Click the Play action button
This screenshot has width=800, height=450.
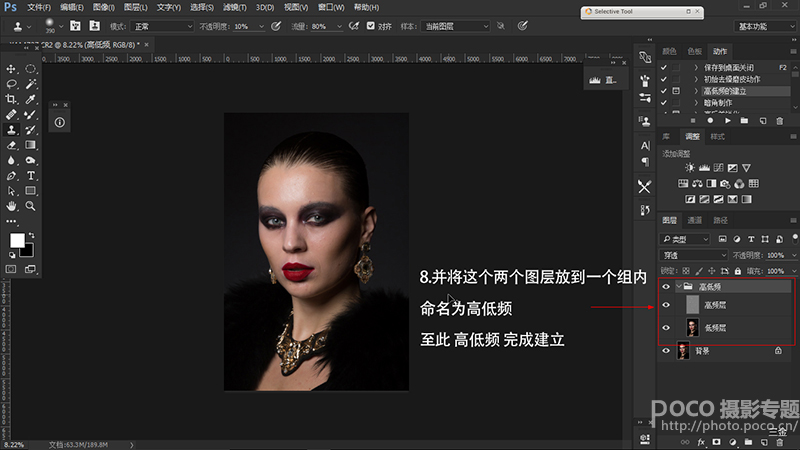726,120
